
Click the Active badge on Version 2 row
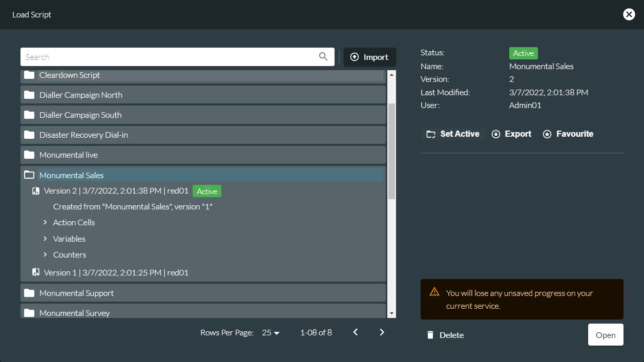[x=207, y=191]
